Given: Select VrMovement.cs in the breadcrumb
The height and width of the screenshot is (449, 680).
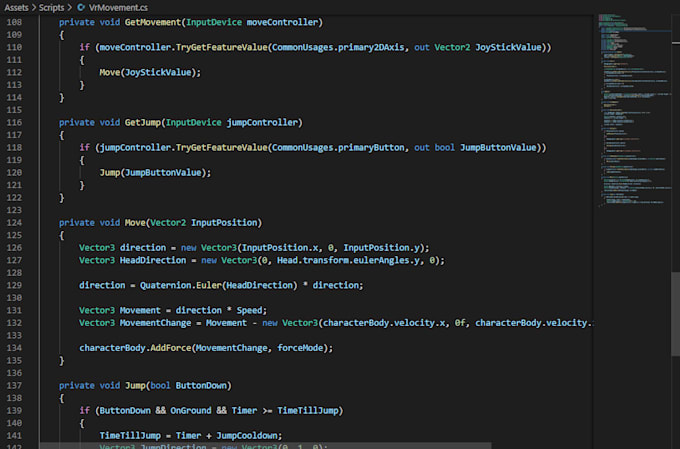Looking at the screenshot, I should (x=118, y=7).
